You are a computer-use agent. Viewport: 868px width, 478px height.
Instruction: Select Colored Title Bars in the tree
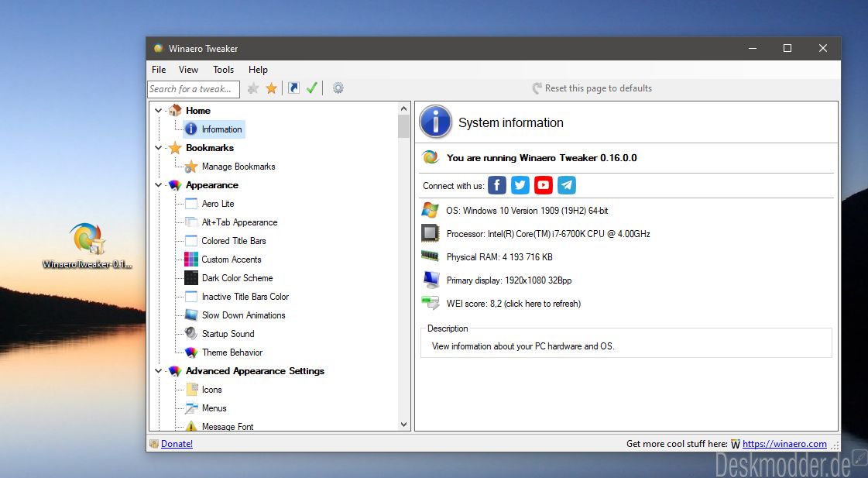pyautogui.click(x=234, y=241)
